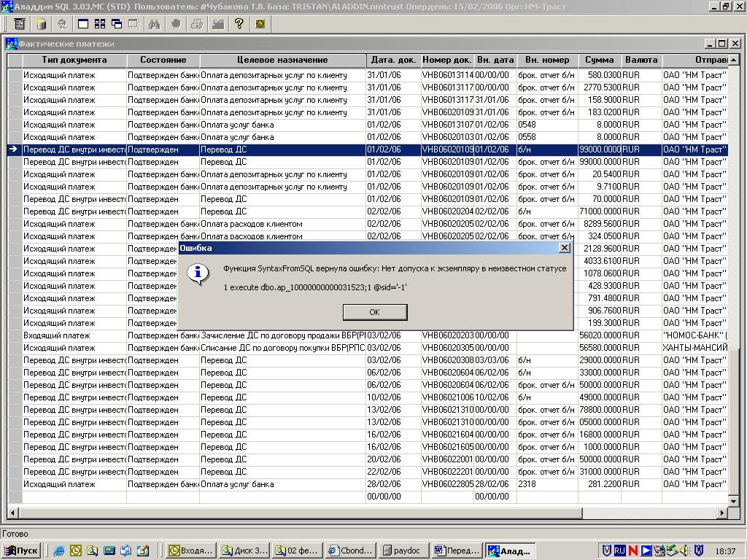Click the green arrow drive tray icon
The image size is (747, 560).
672,551
